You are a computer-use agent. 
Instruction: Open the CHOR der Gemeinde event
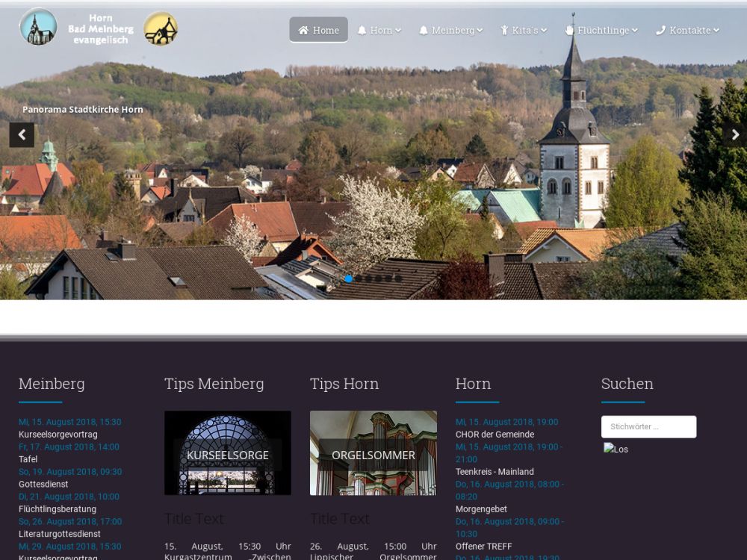click(x=495, y=435)
